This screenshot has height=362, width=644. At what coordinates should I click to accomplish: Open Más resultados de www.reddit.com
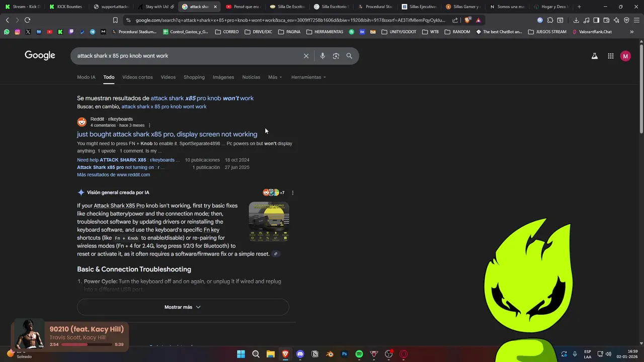tap(113, 174)
